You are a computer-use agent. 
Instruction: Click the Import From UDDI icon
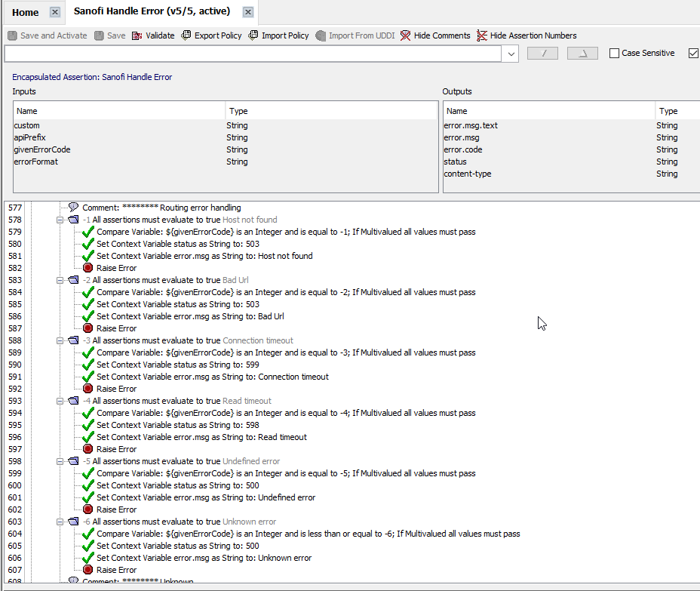[x=321, y=35]
